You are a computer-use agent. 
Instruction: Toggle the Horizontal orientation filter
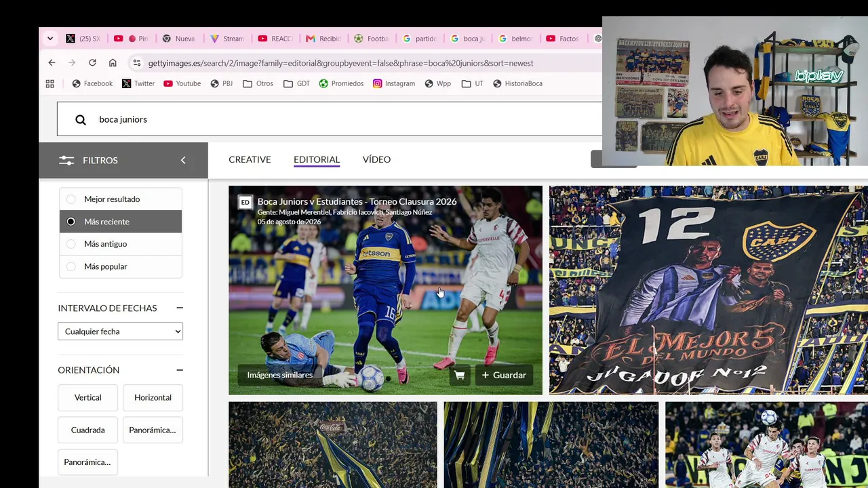coord(153,398)
